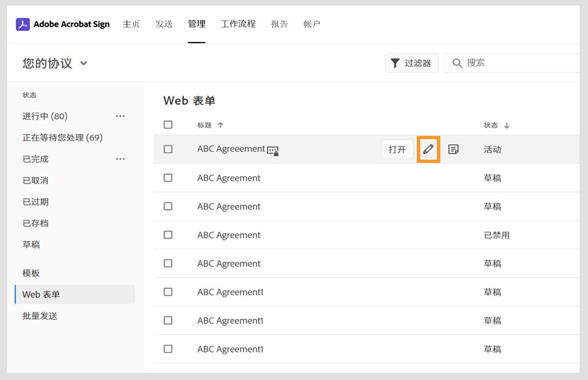
Task: Switch to the 报告 tab
Action: (x=280, y=24)
